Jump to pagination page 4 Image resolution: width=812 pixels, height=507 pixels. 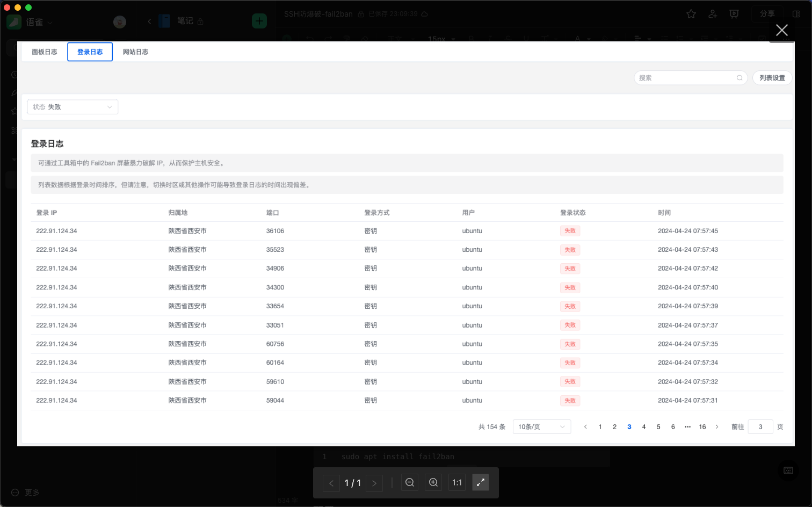(644, 427)
